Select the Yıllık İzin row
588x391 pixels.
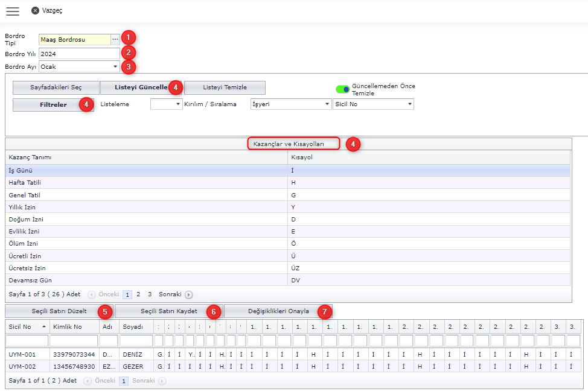[x=287, y=207]
